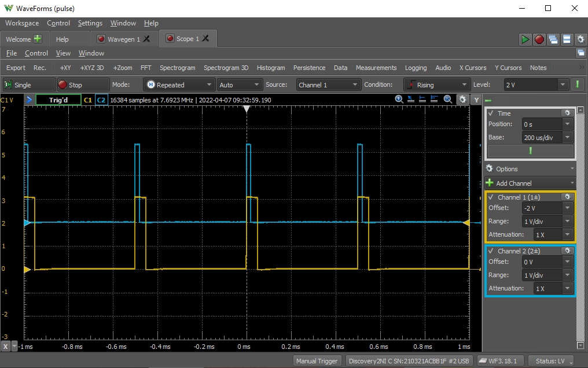This screenshot has width=588, height=368.
Task: Open the trigger Source Channel 1 dropdown
Action: tap(329, 84)
